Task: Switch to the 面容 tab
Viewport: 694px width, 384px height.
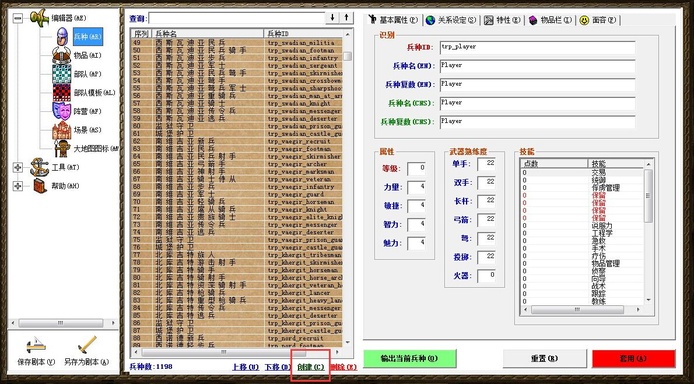Action: click(x=598, y=20)
